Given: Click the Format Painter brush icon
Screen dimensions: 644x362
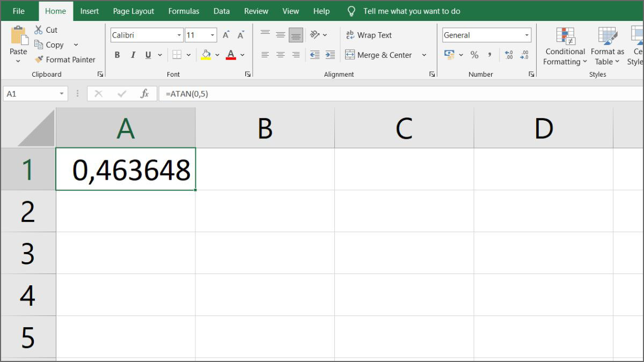Looking at the screenshot, I should tap(39, 60).
